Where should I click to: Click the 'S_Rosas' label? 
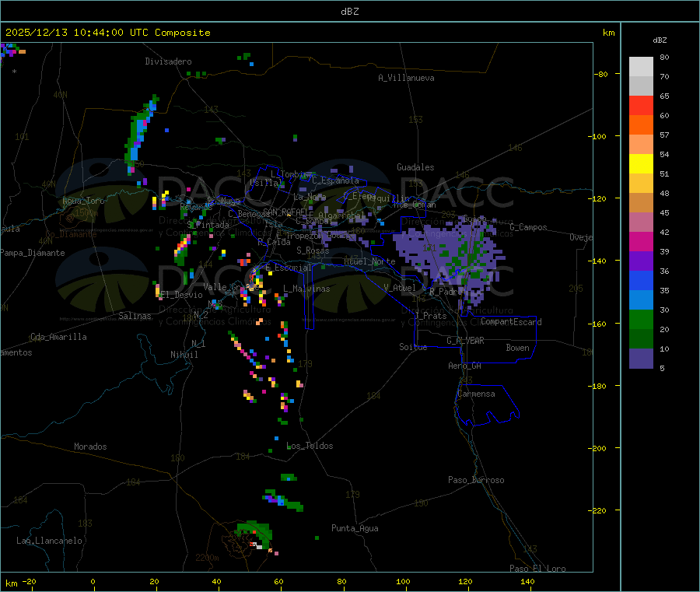[313, 250]
